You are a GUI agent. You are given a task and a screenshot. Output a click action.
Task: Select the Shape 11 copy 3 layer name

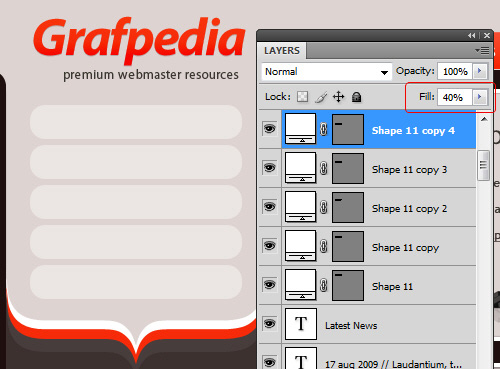pyautogui.click(x=409, y=170)
